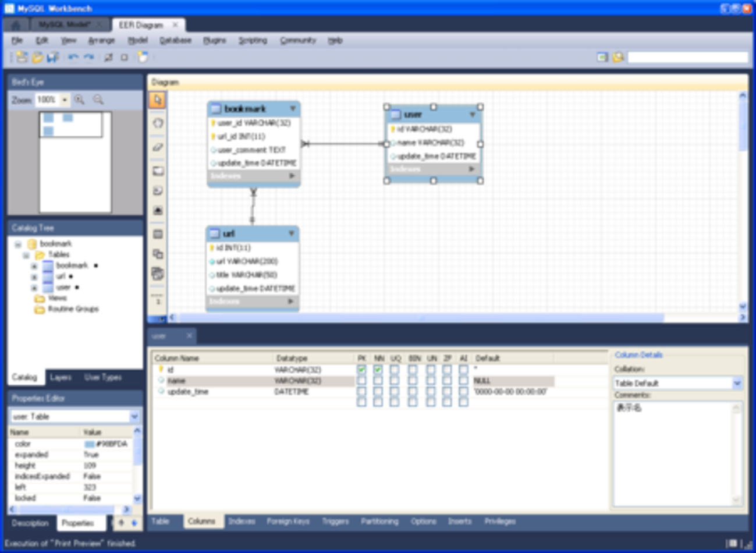756x553 pixels.
Task: Check the PK box for the name column
Action: click(x=361, y=381)
